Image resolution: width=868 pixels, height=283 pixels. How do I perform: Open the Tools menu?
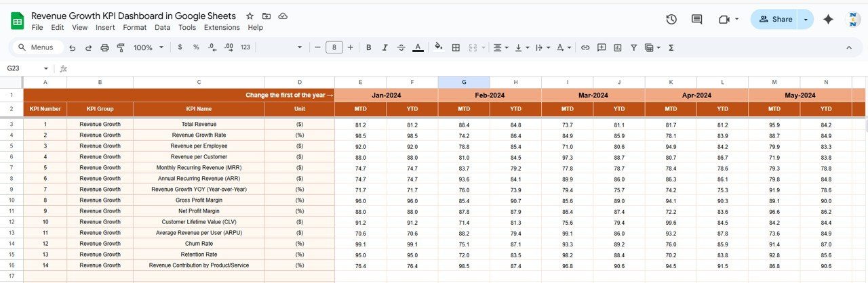pos(187,27)
